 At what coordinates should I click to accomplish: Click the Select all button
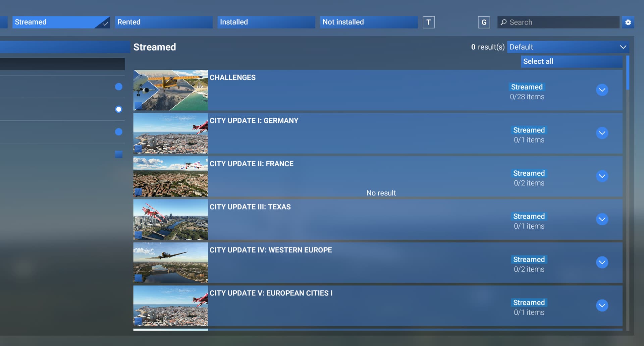[x=571, y=61]
